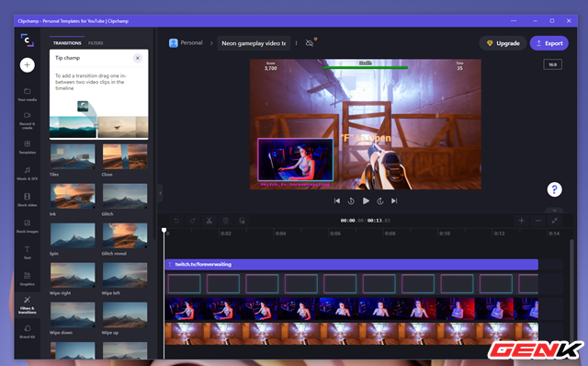
Task: Select the neon frame graphics track
Action: coord(351,284)
